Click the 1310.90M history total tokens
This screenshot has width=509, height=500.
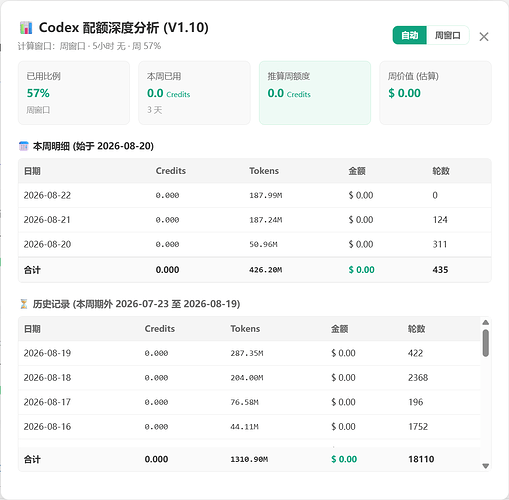[249, 459]
